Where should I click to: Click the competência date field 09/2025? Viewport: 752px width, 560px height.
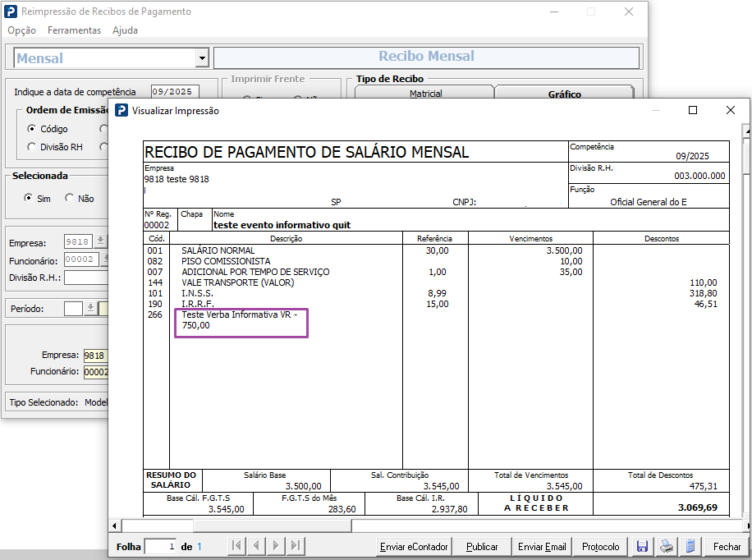pos(175,92)
